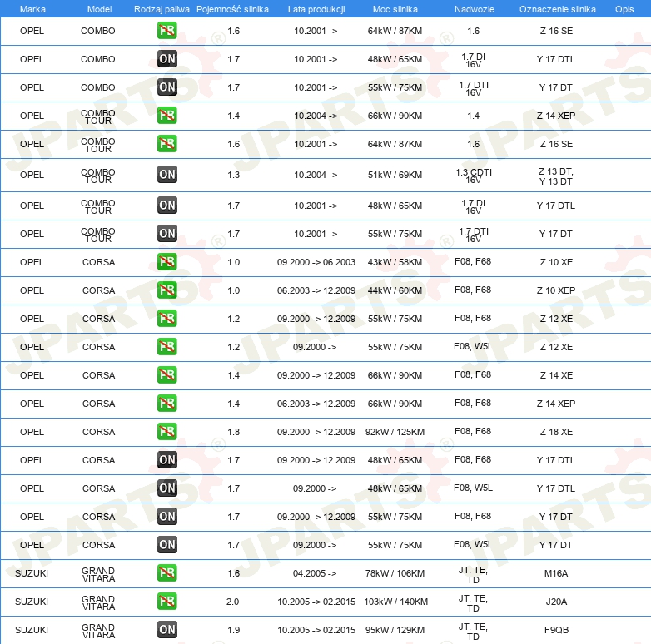This screenshot has height=644, width=651.
Task: Click power value 43kW / 58KM
Action: coord(395,262)
